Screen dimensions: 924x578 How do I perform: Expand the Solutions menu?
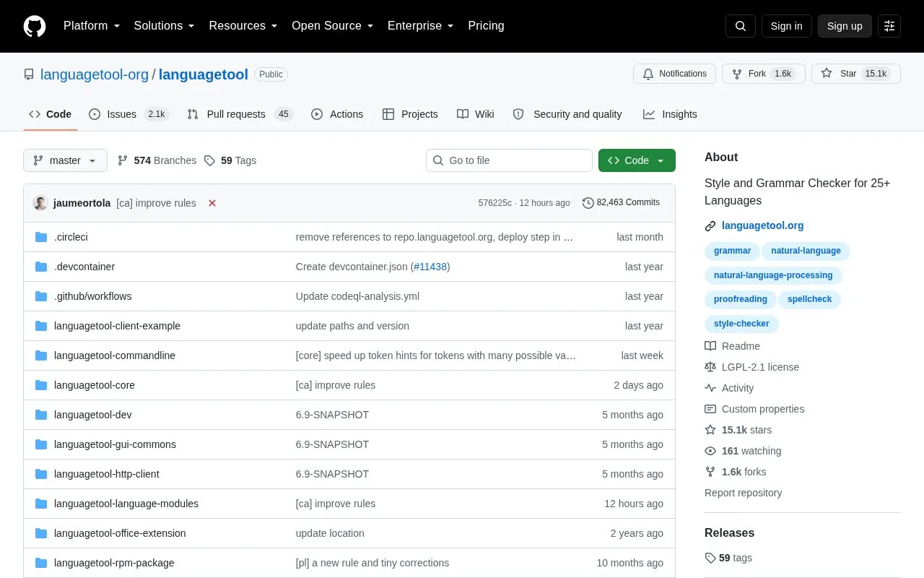(165, 26)
